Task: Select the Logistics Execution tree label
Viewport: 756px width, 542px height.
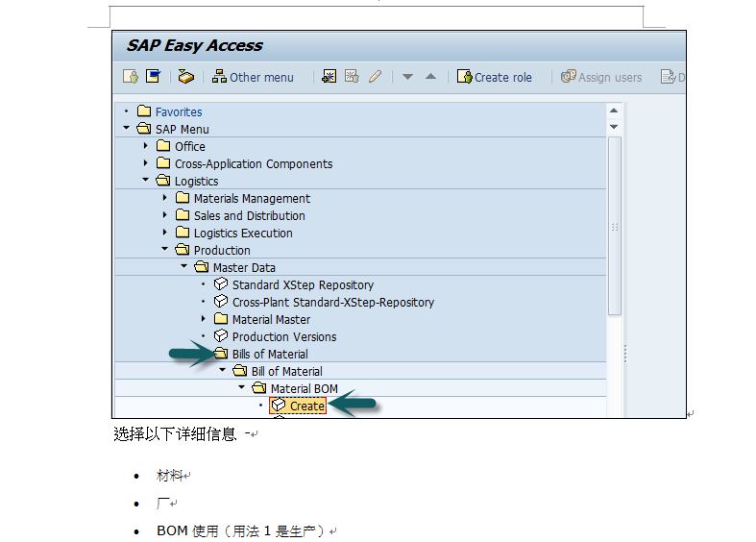Action: [x=243, y=234]
